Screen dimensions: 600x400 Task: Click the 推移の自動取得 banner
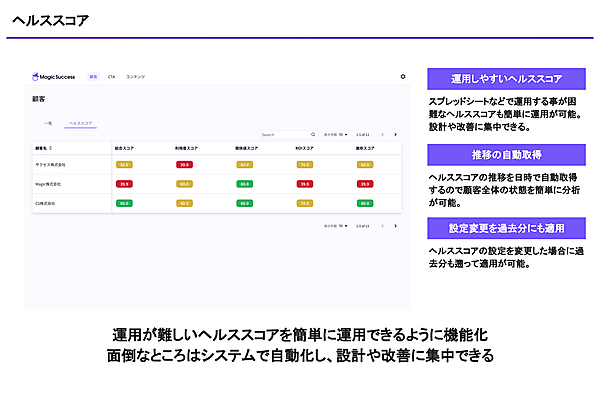(x=506, y=155)
